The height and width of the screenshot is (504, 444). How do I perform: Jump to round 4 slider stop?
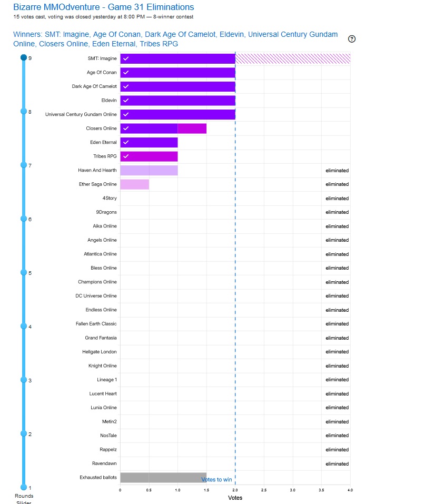click(x=24, y=326)
